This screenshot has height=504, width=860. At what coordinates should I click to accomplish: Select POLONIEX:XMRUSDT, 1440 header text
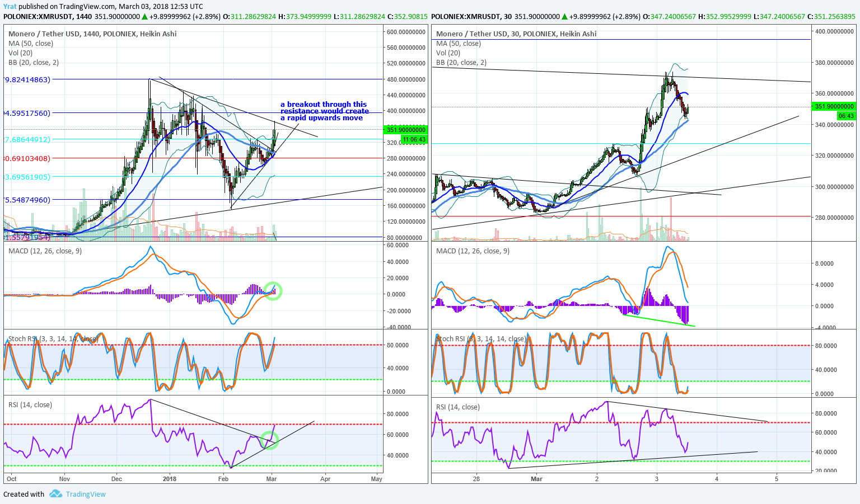pos(48,16)
